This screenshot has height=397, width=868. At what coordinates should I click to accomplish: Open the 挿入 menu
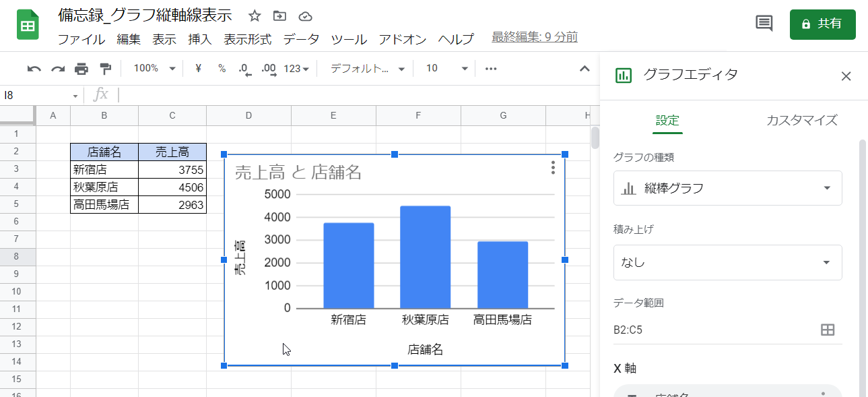(199, 39)
